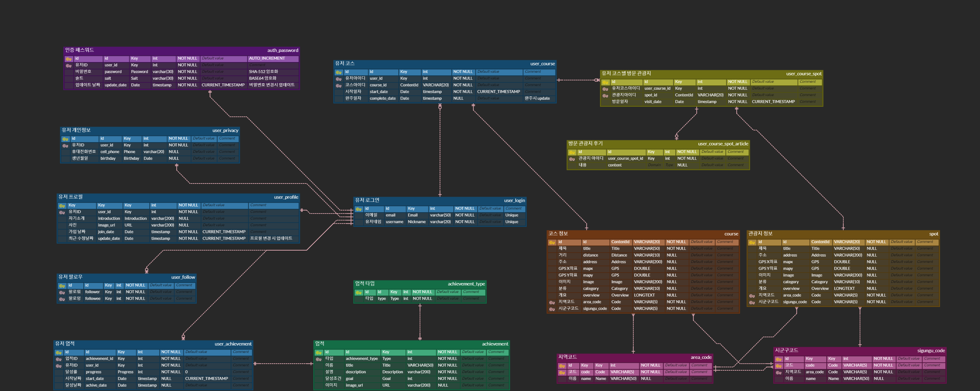
Task: Click the content column name in user_course_spot_article
Action: click(x=614, y=165)
